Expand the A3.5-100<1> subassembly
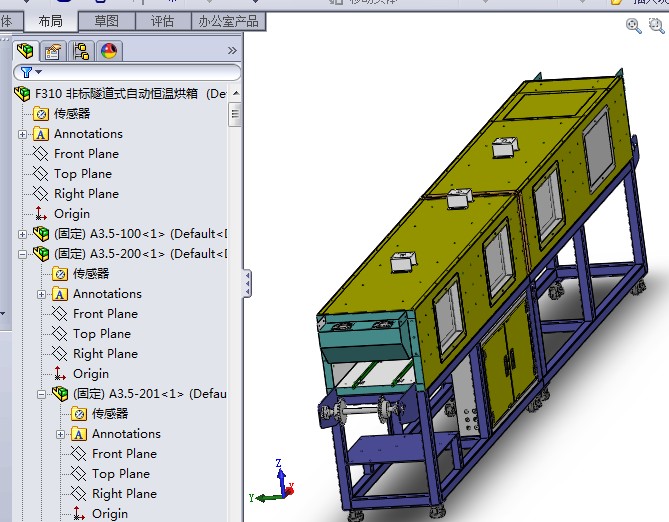669x522 pixels. coord(22,234)
